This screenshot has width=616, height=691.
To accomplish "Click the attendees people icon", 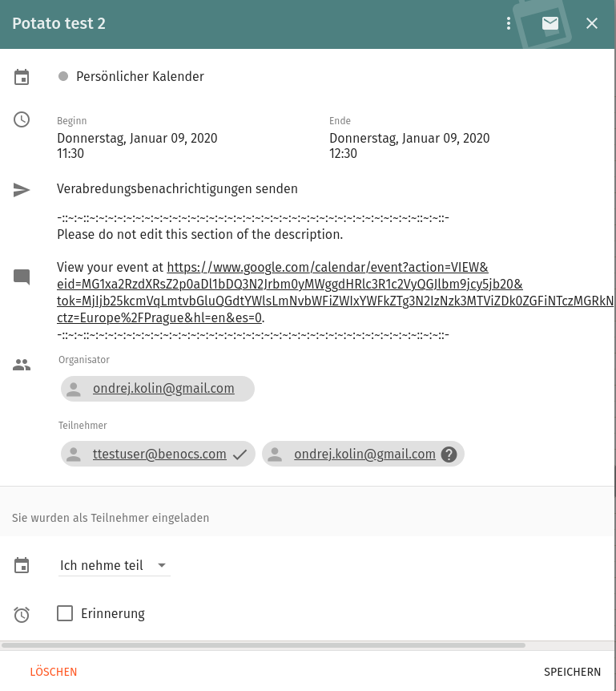I will [x=22, y=365].
